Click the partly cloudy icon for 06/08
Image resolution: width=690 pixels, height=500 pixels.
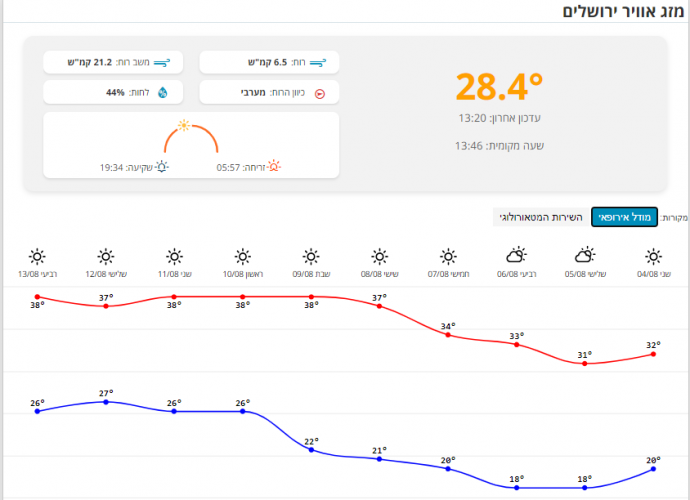click(x=516, y=256)
